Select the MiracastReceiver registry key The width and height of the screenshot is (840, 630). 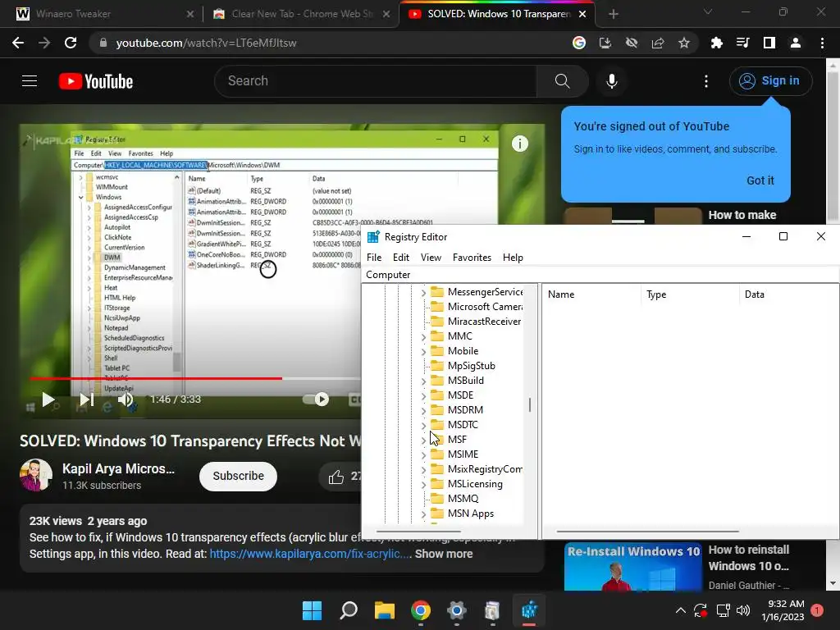click(484, 322)
